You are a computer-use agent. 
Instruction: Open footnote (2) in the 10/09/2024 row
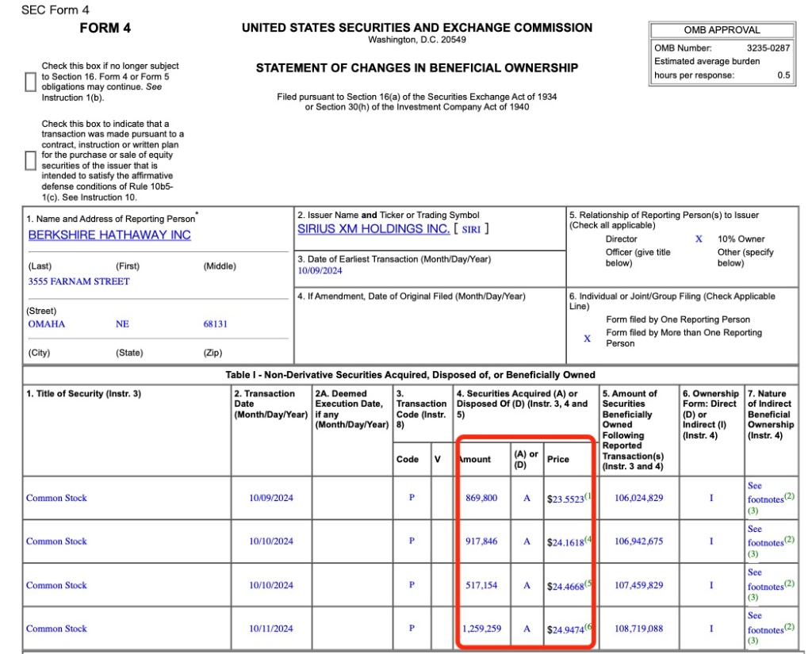(x=789, y=496)
